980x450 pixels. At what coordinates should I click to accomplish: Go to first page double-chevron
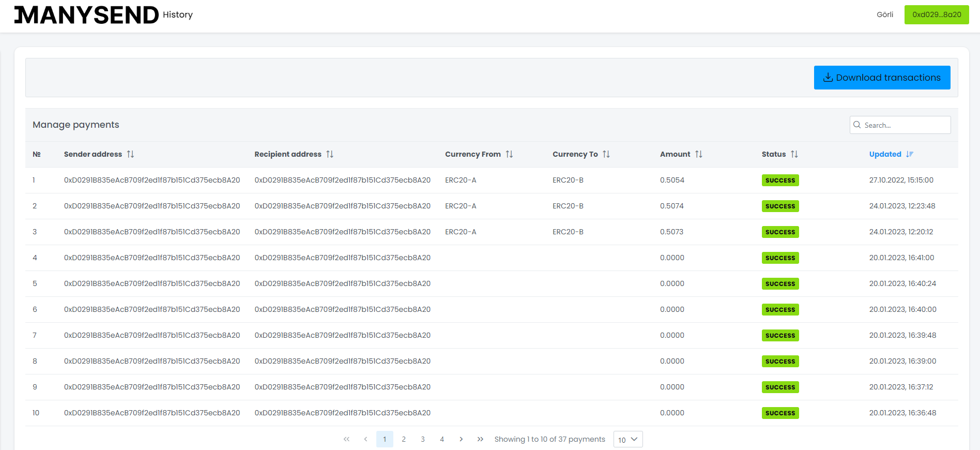point(346,439)
